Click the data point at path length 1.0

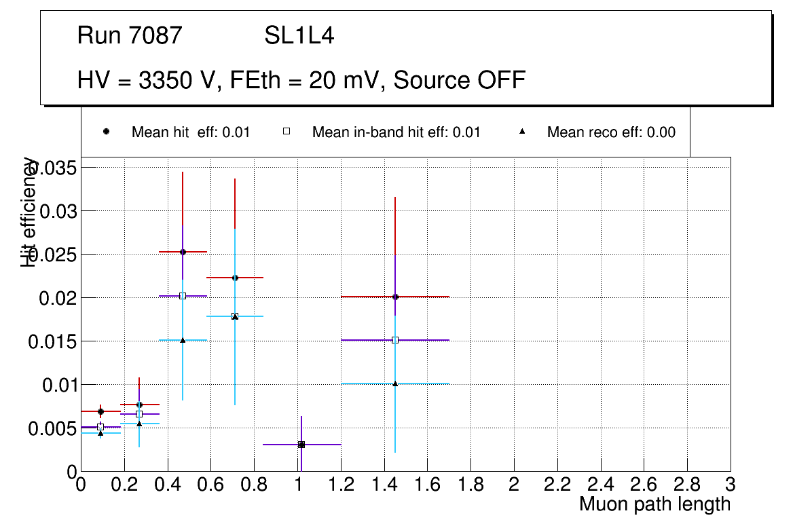(301, 445)
